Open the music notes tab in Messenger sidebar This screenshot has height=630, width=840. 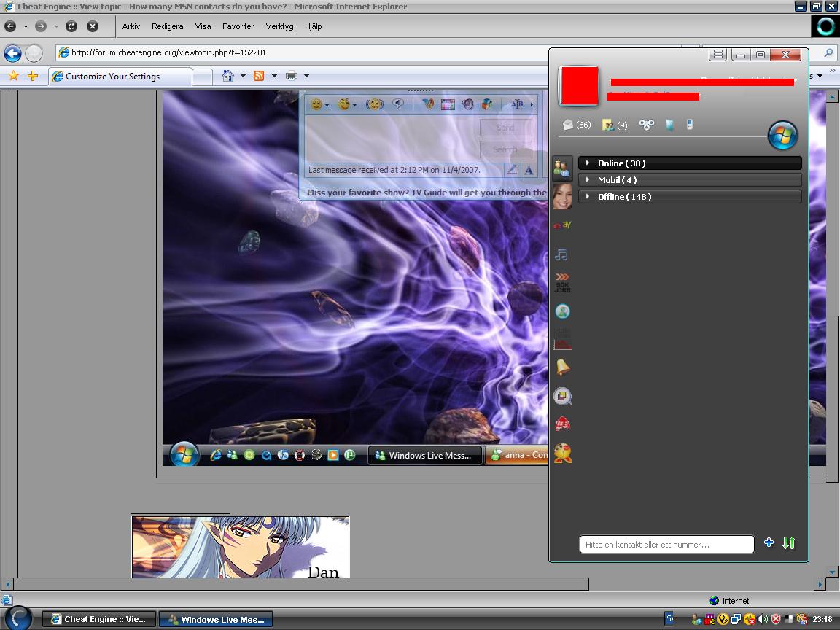coord(561,254)
